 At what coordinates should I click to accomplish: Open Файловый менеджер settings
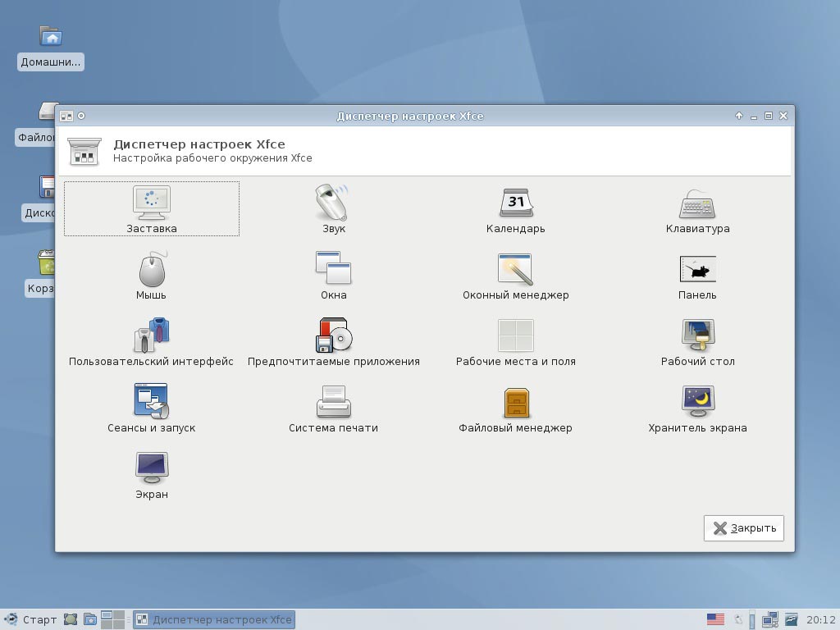(515, 402)
